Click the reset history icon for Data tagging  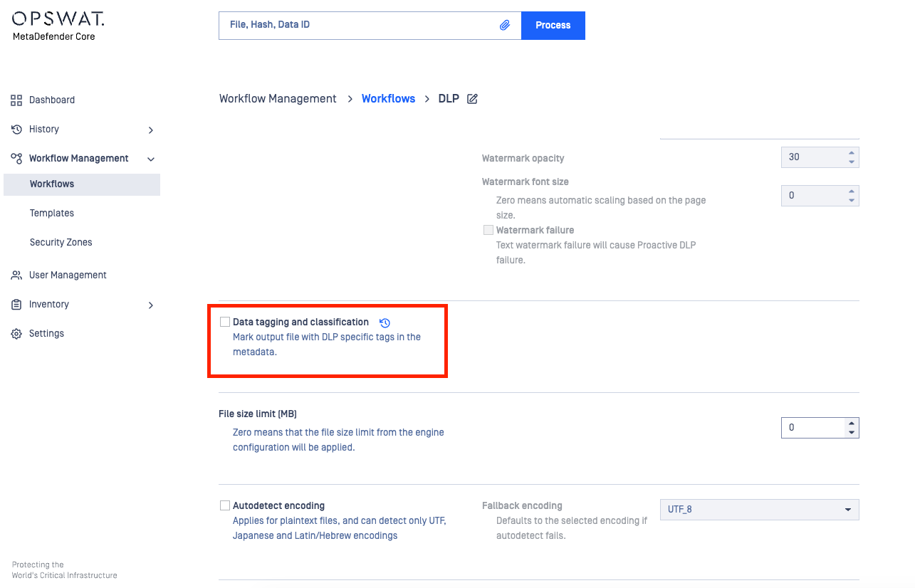[385, 322]
